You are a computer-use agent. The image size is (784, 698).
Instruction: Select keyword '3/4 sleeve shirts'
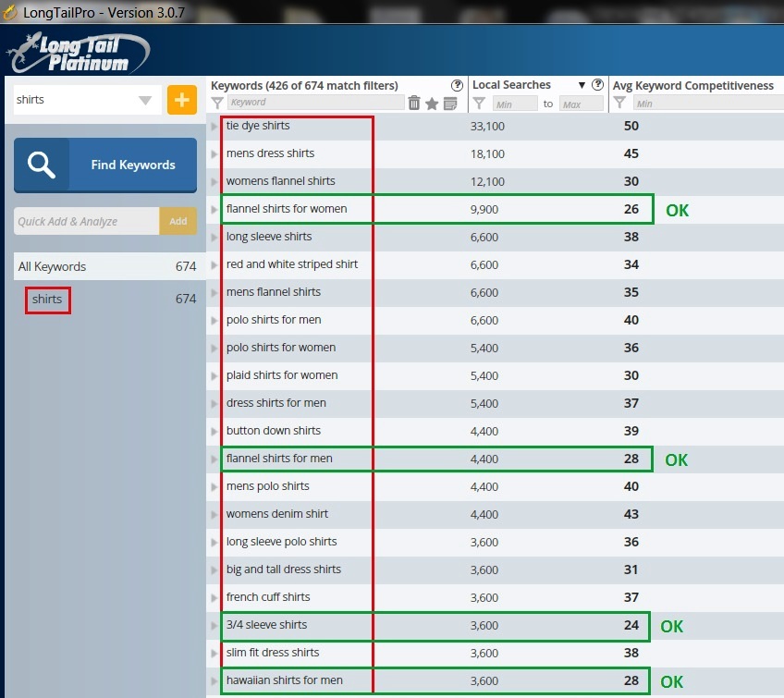[266, 625]
